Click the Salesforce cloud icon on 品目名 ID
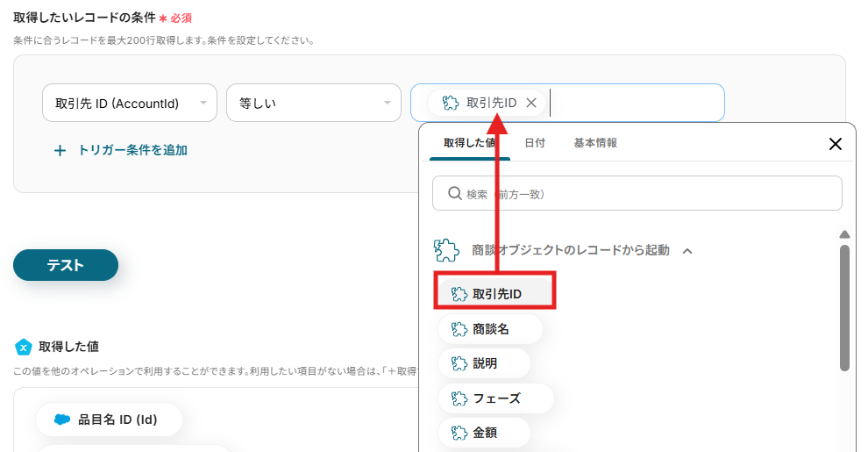Viewport: 868px width, 452px height. click(x=62, y=420)
